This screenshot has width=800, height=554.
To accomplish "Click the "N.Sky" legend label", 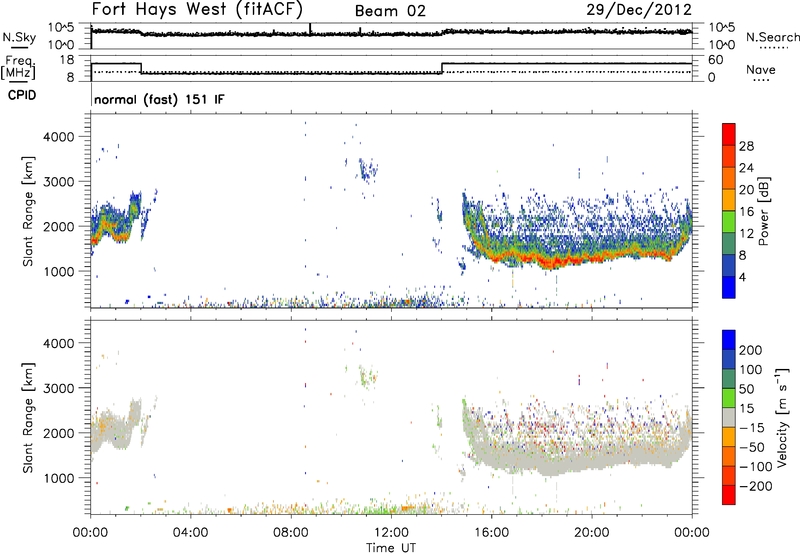I will click(x=19, y=37).
